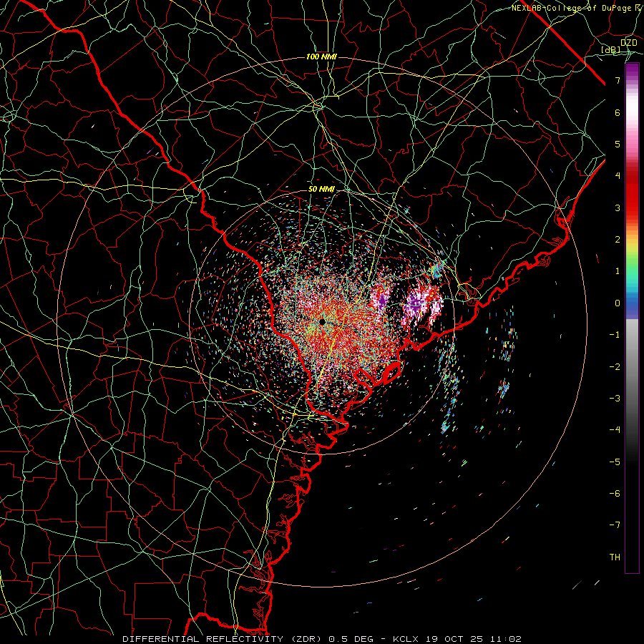
Task: Click the -6 value on the color scale
Action: point(615,493)
